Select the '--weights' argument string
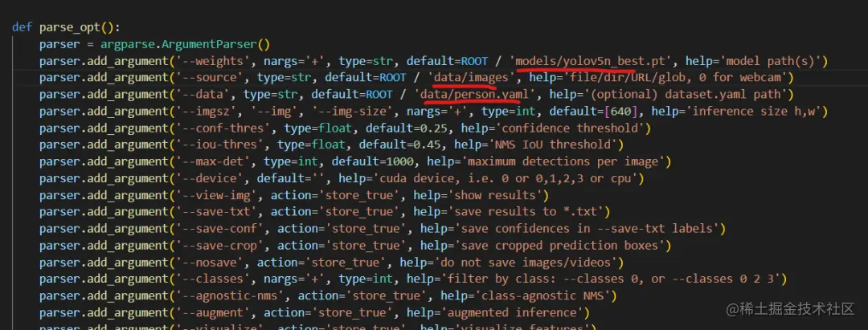 click(x=214, y=61)
